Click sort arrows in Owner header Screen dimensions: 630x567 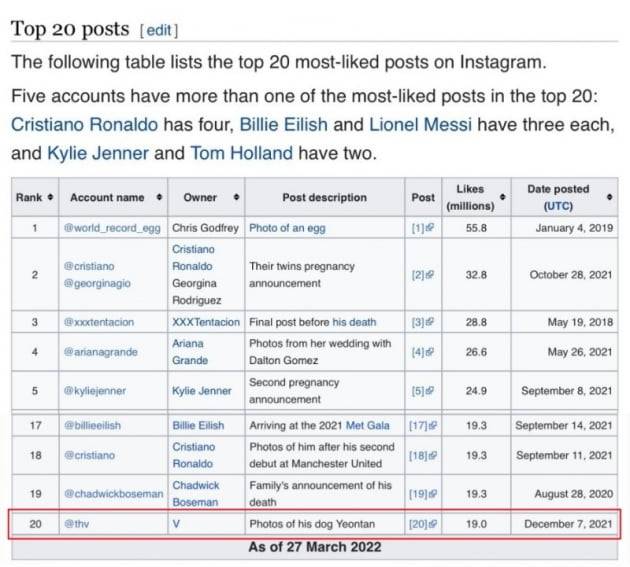[235, 198]
